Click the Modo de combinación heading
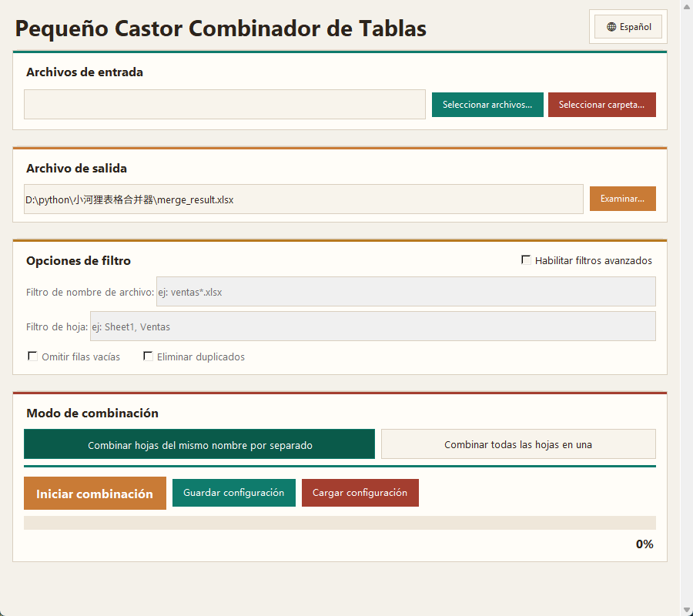 [92, 413]
